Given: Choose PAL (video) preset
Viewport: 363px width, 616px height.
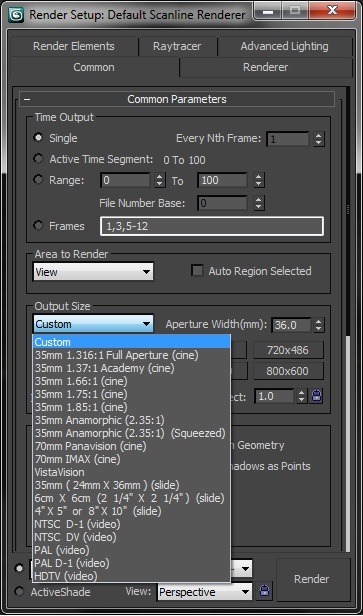Looking at the screenshot, I should (131, 550).
